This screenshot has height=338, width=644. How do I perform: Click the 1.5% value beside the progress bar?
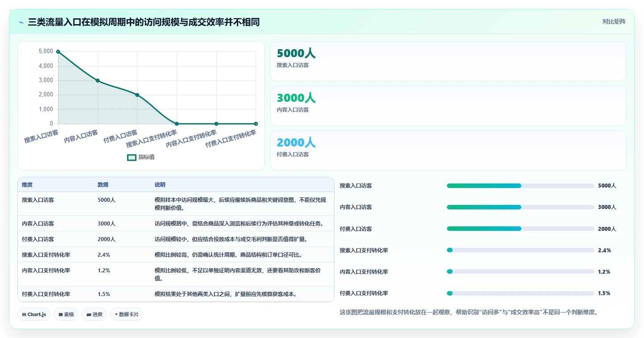604,293
